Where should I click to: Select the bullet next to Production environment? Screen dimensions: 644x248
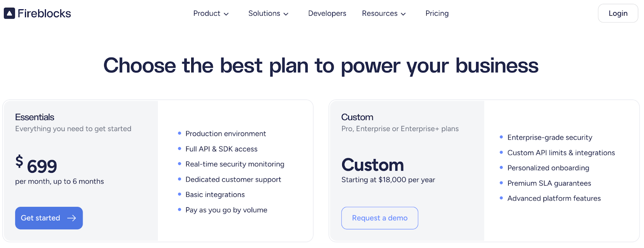tap(180, 133)
